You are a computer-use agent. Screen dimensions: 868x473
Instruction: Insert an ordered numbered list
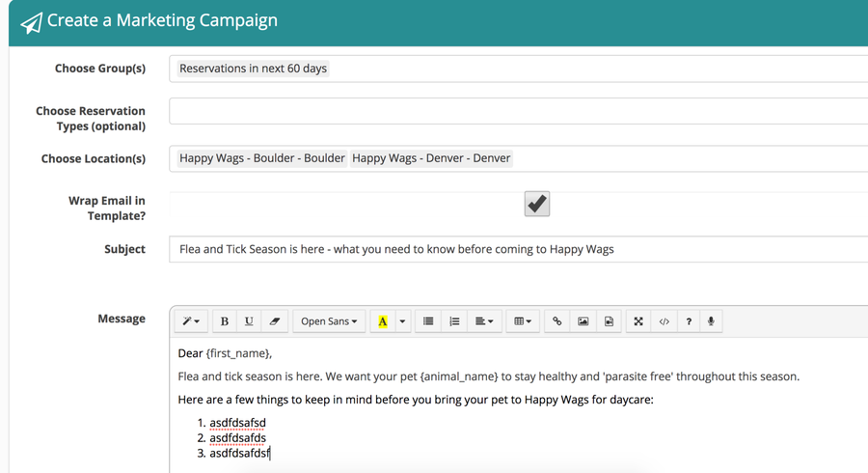point(454,321)
